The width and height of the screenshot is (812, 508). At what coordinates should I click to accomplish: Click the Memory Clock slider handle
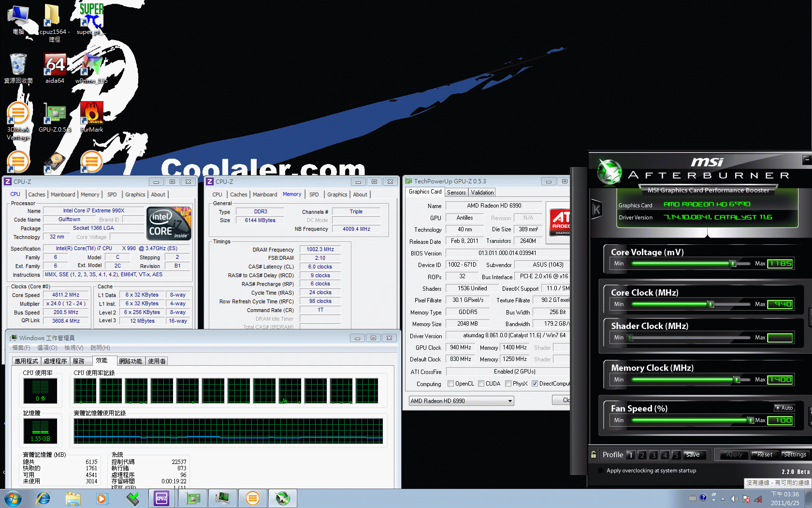(x=737, y=380)
